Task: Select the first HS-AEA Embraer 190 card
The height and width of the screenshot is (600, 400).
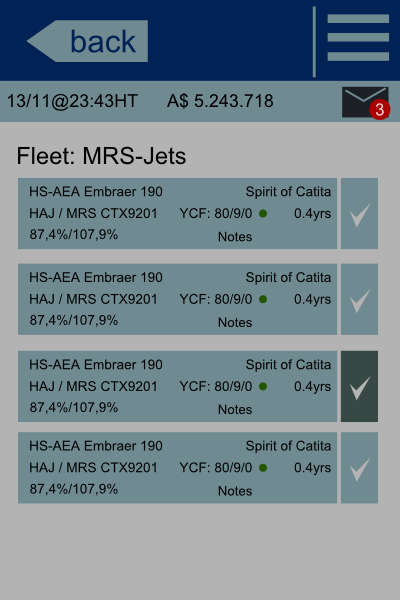Action: pos(178,214)
